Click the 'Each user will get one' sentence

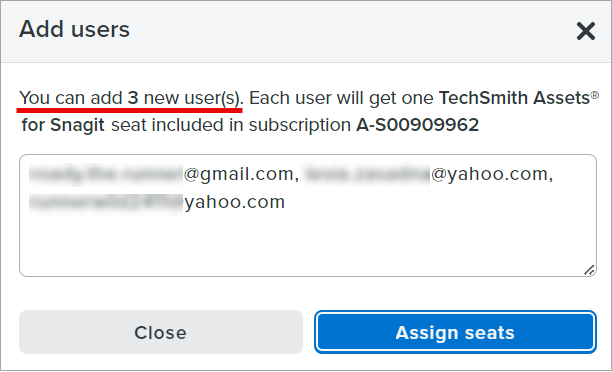341,98
